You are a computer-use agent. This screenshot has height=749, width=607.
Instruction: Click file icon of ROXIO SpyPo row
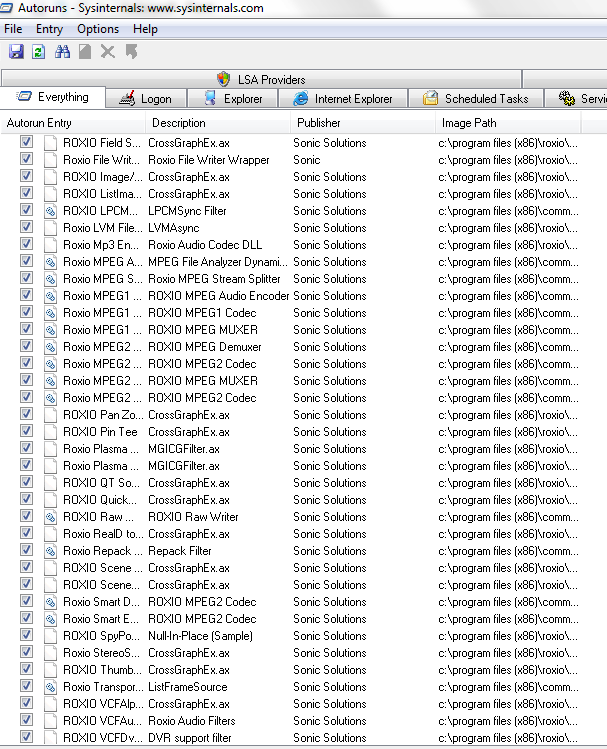[50, 636]
